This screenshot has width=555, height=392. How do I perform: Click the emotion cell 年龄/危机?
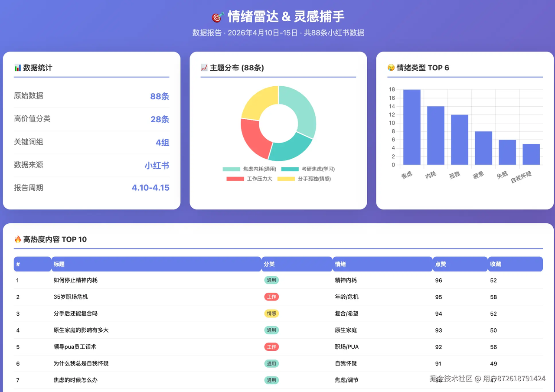pos(347,297)
